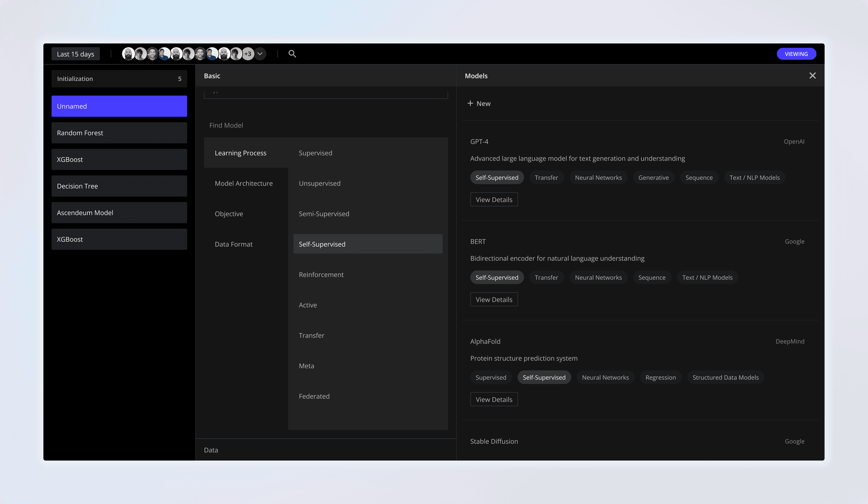The image size is (868, 504).
Task: Click the first user avatar
Action: pos(128,54)
